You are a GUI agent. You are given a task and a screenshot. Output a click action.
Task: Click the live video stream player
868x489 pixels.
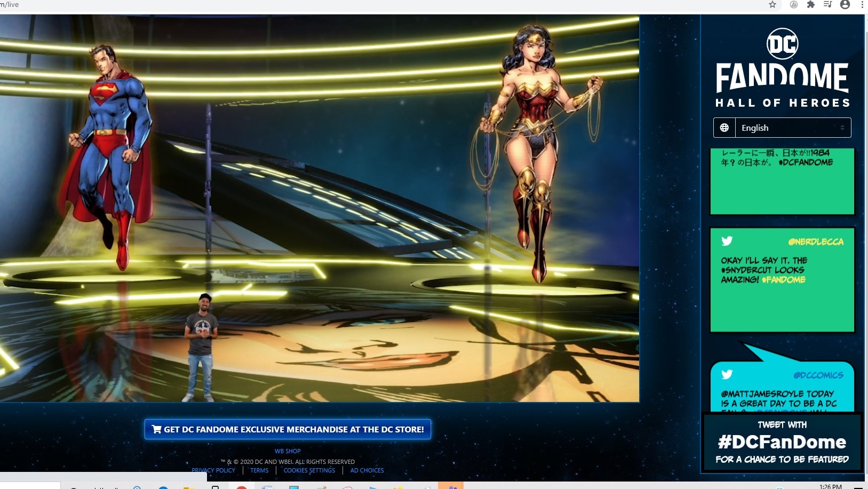(319, 208)
